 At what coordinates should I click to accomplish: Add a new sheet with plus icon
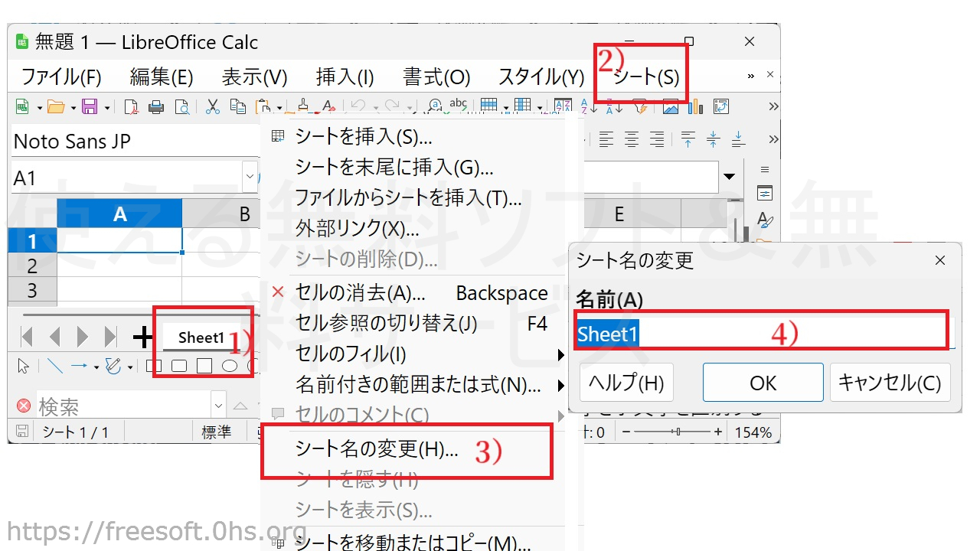click(x=142, y=337)
